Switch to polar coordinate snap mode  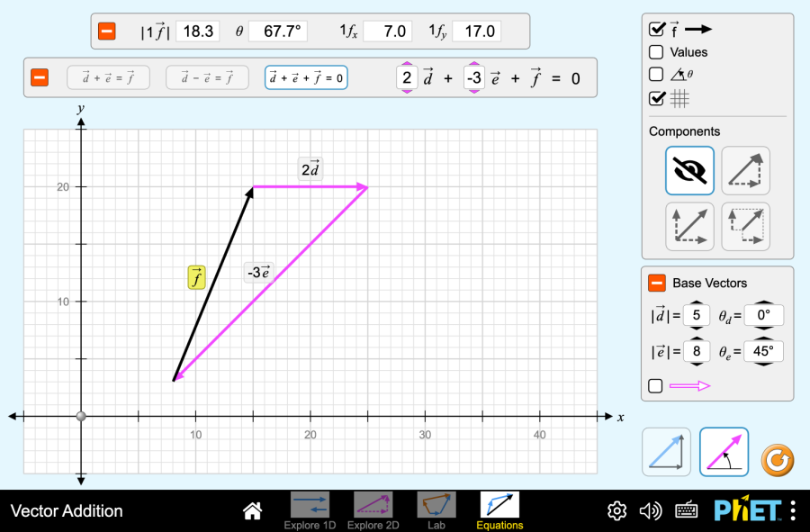(x=724, y=452)
